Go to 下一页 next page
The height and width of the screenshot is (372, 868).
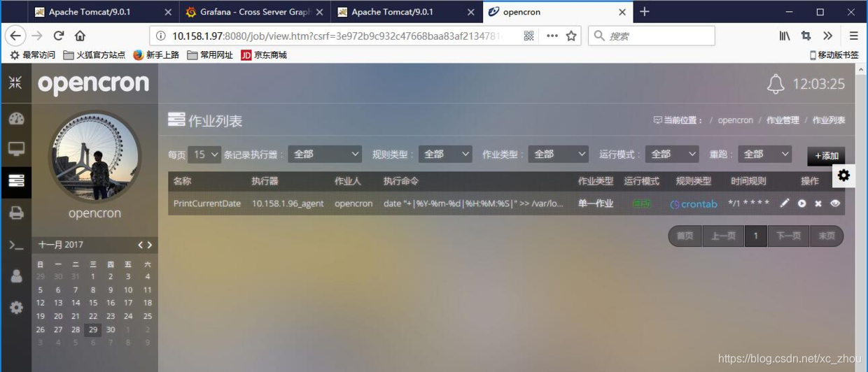pyautogui.click(x=788, y=236)
